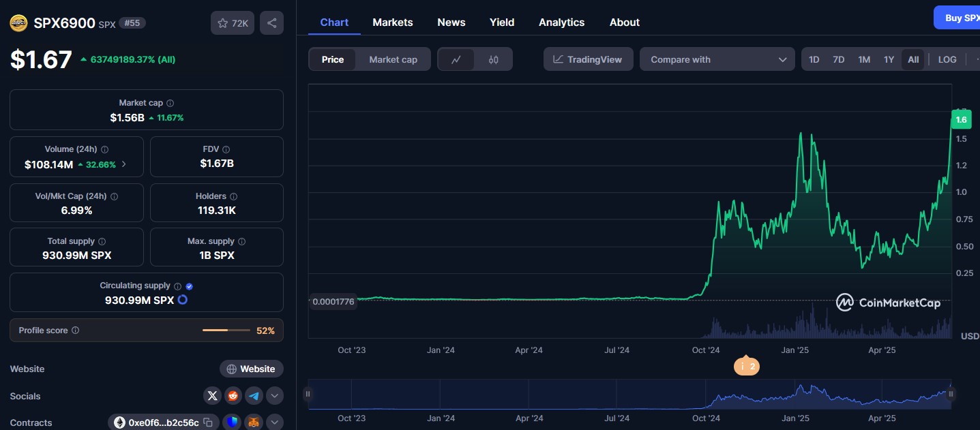Grab right handle of chart range slider

point(951,394)
